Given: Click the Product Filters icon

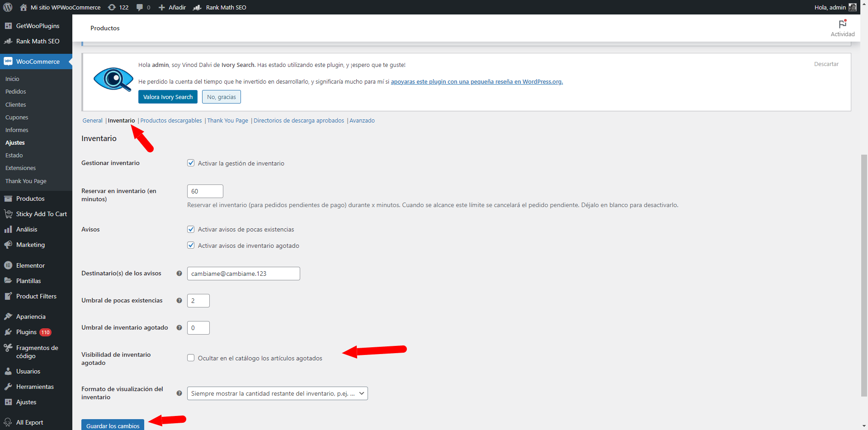Looking at the screenshot, I should 8,296.
